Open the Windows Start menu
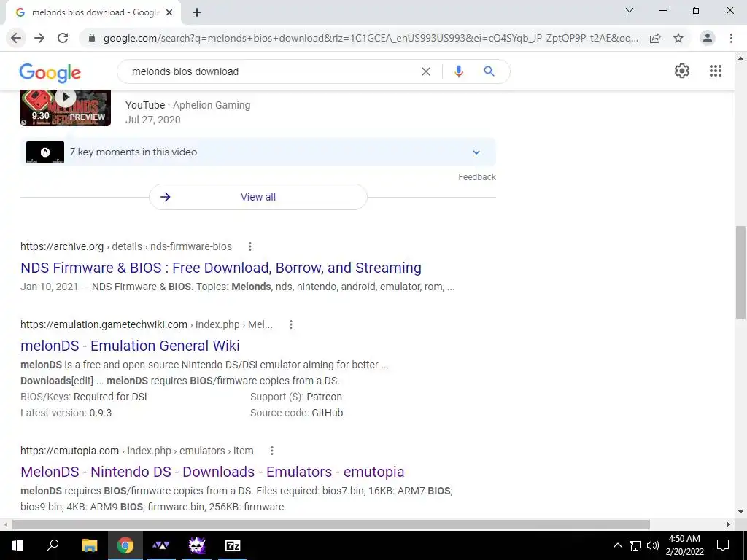747x560 pixels. point(18,545)
